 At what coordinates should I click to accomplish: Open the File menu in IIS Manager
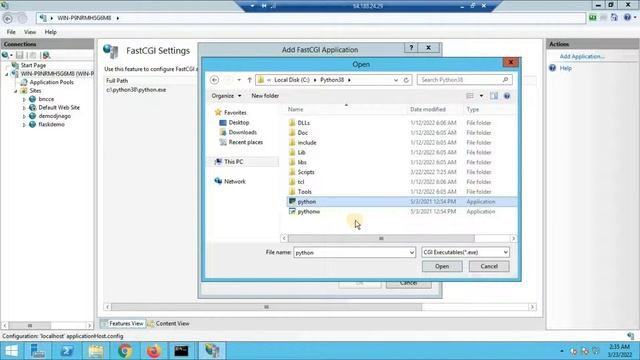click(11, 32)
